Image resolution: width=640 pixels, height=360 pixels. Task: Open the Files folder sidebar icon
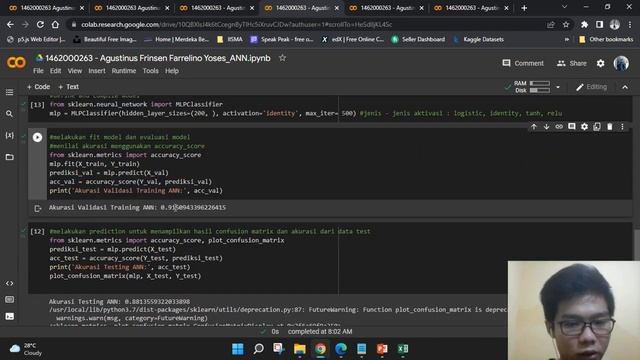click(x=9, y=157)
